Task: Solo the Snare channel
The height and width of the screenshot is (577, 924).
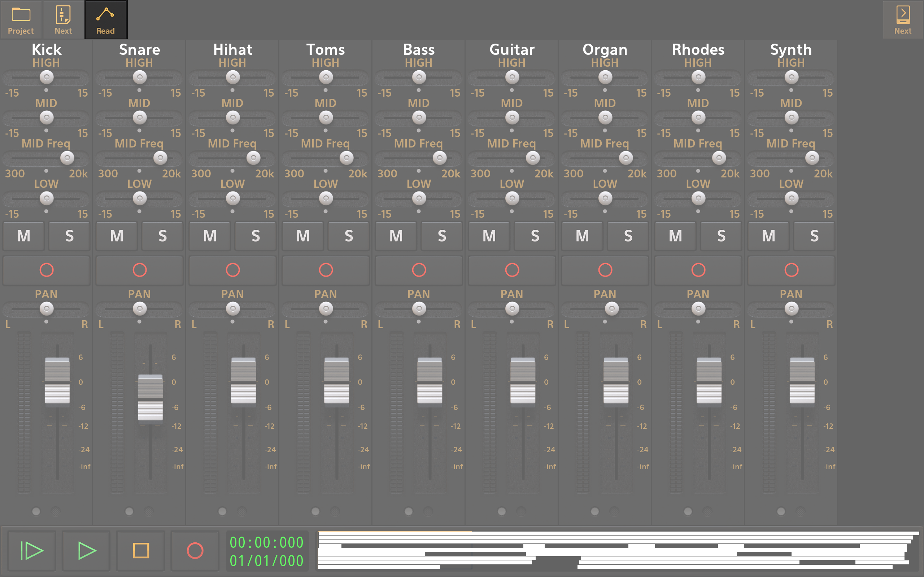Action: pos(162,236)
